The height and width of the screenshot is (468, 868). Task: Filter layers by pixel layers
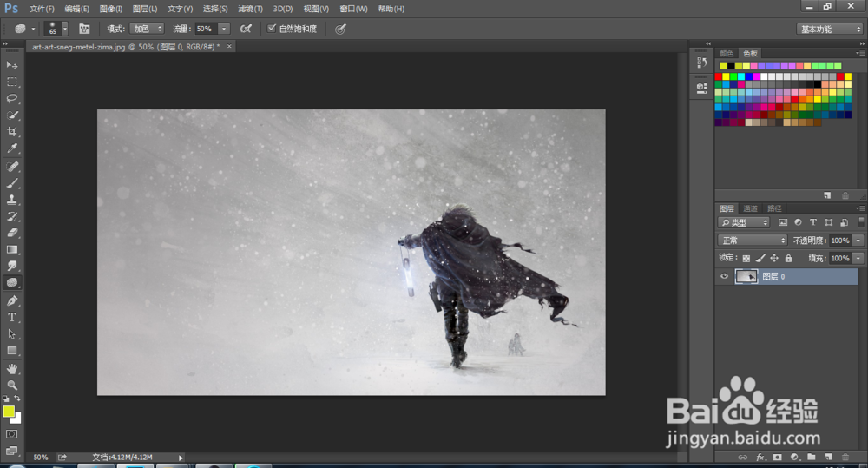pos(783,222)
